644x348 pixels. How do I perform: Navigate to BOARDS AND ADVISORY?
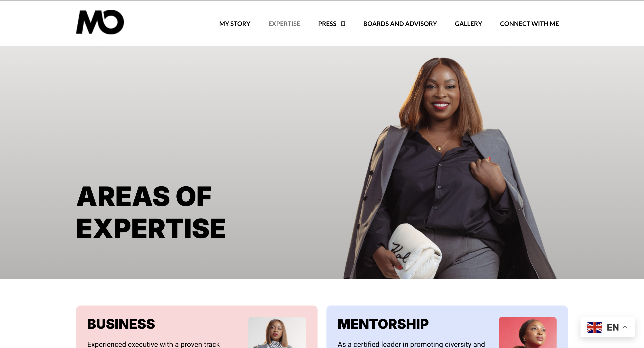point(400,24)
